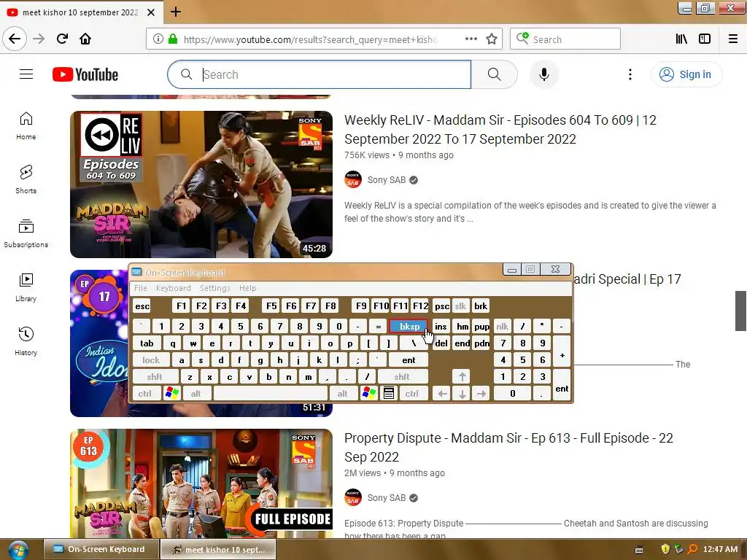Image resolution: width=747 pixels, height=560 pixels.
Task: Open Library in YouTube sidebar
Action: click(x=26, y=287)
